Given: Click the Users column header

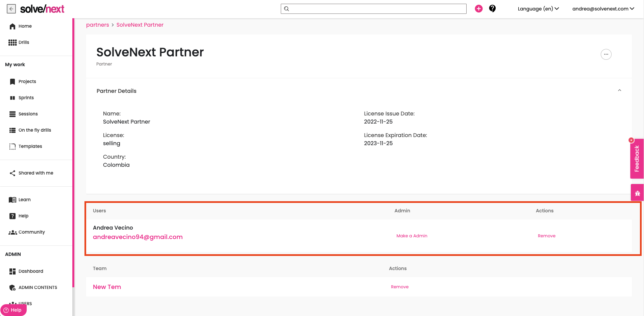Looking at the screenshot, I should point(99,211).
